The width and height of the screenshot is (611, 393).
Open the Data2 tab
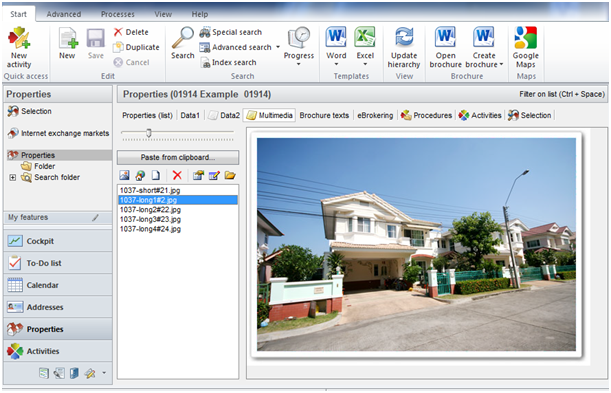tap(224, 115)
